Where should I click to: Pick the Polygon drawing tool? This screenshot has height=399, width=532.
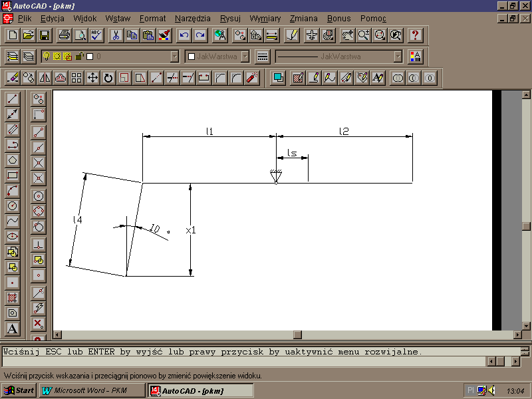pos(13,160)
